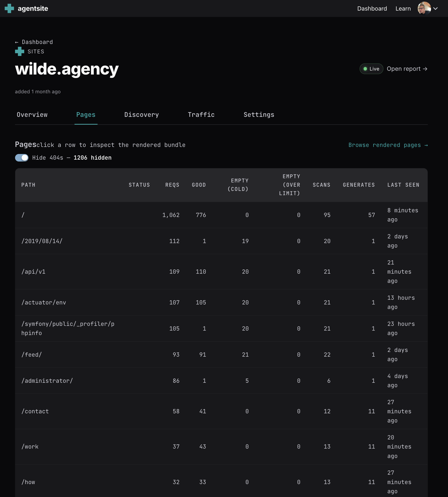Switch to the Discovery tab
Screen dimensions: 448x497
(x=141, y=115)
